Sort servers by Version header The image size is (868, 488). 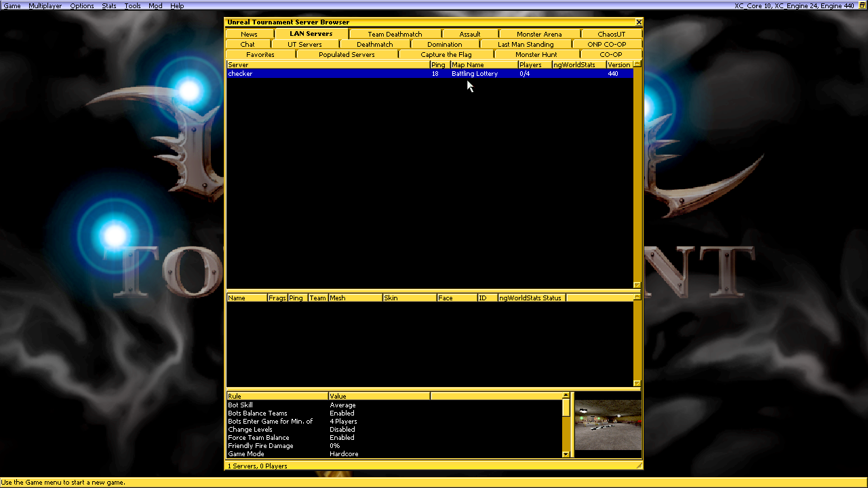619,64
